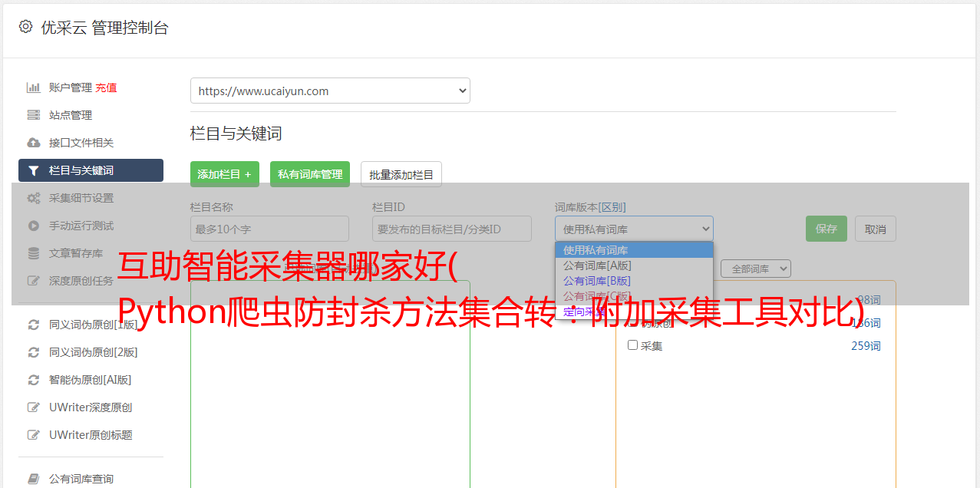This screenshot has width=980, height=488.
Task: Choose 公有词库[B版] from the dropdown list
Action: point(634,281)
